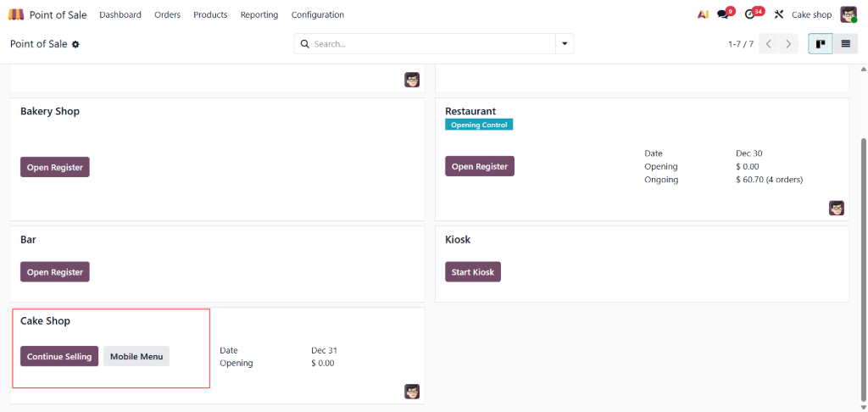This screenshot has height=412, width=868.
Task: Open the messages icon with 9 notifications
Action: pos(723,14)
